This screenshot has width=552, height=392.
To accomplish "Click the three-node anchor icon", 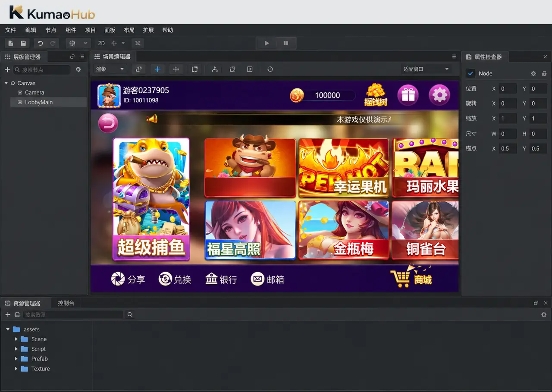I will click(x=214, y=69).
